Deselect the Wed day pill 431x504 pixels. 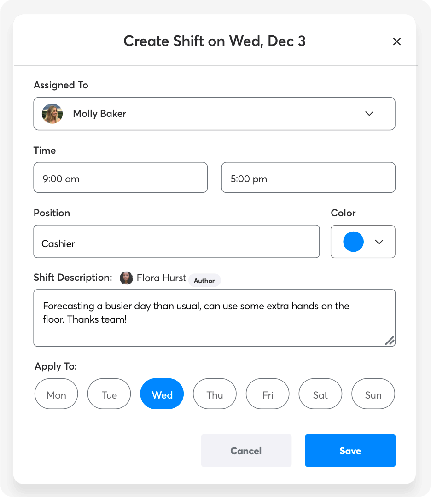coord(162,394)
